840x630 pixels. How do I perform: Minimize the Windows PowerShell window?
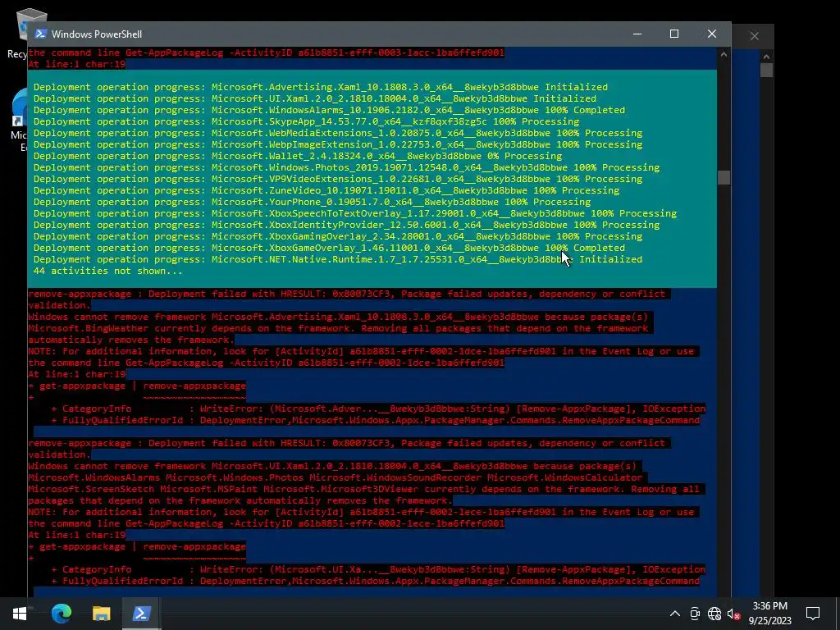(x=637, y=34)
